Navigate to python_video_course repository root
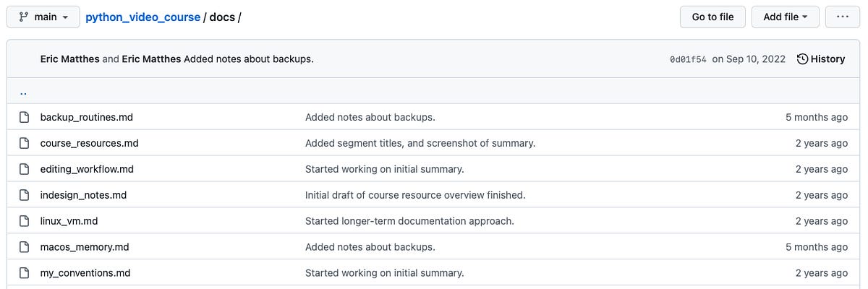Viewport: 868px width, 289px height. tap(142, 17)
